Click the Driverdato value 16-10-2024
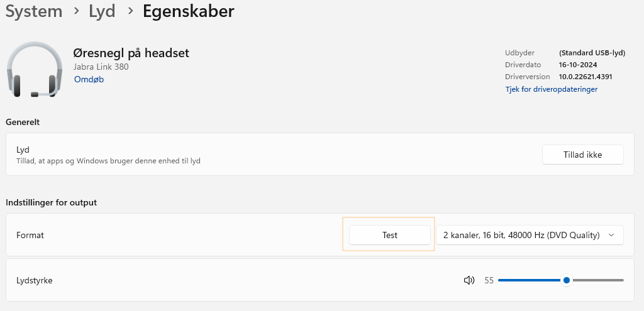The height and width of the screenshot is (311, 644). click(577, 65)
